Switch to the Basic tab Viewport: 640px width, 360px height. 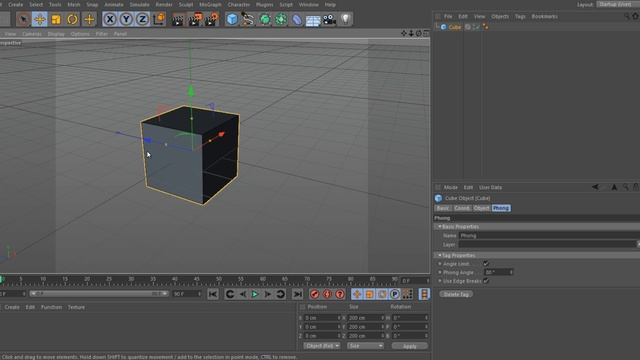(443, 208)
